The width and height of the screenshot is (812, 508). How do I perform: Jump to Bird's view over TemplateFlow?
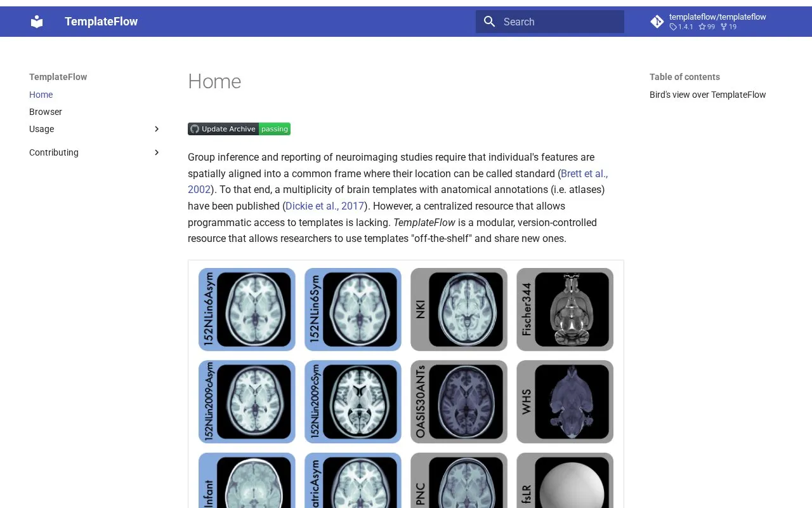tap(708, 95)
